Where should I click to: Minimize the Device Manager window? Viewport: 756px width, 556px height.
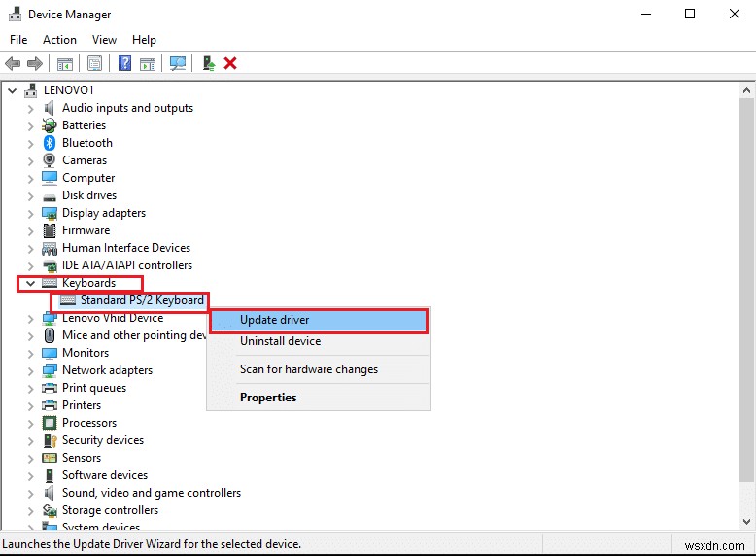click(646, 14)
